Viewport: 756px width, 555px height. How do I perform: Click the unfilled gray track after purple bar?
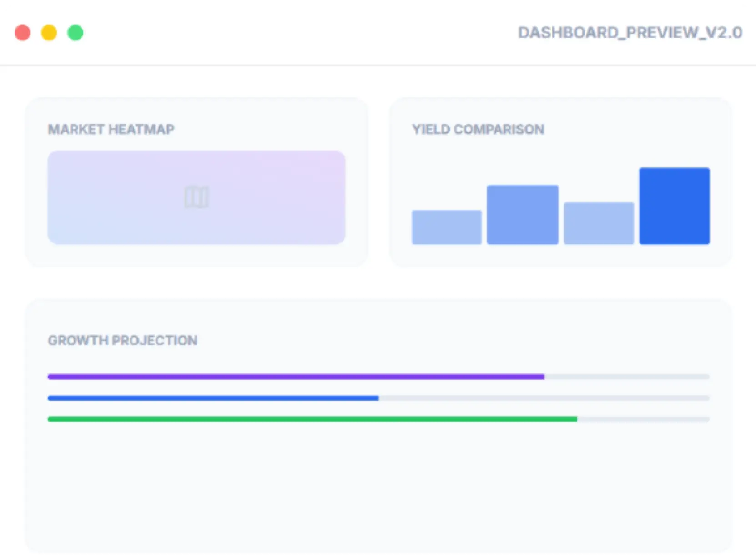627,377
